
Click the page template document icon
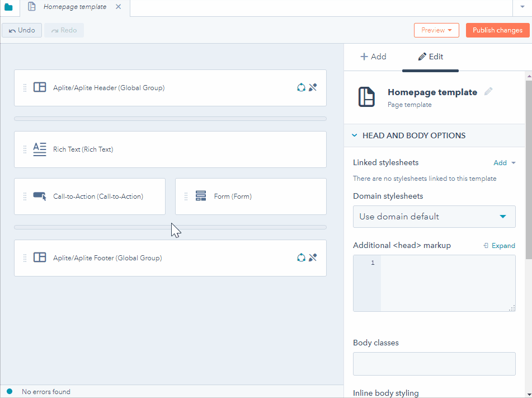[366, 97]
